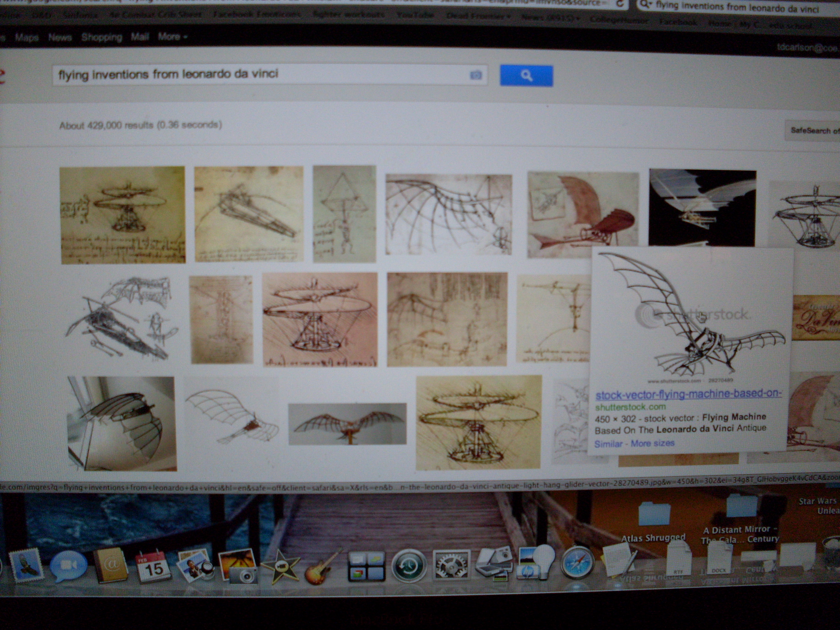Open the HP utility lightbulb icon
This screenshot has height=630, width=840.
pos(536,563)
